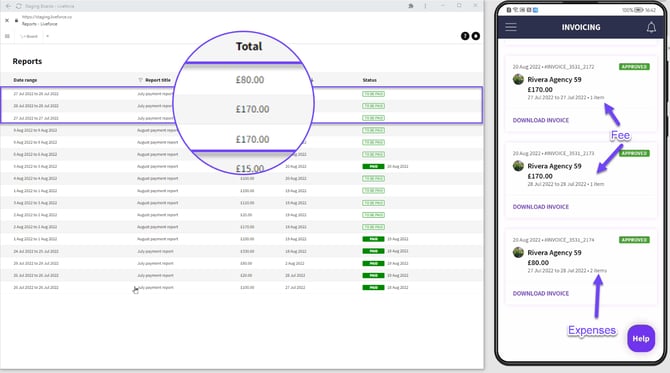Screen dimensions: 670x373
Task: Sort by the Date range column header
Action: pos(25,80)
